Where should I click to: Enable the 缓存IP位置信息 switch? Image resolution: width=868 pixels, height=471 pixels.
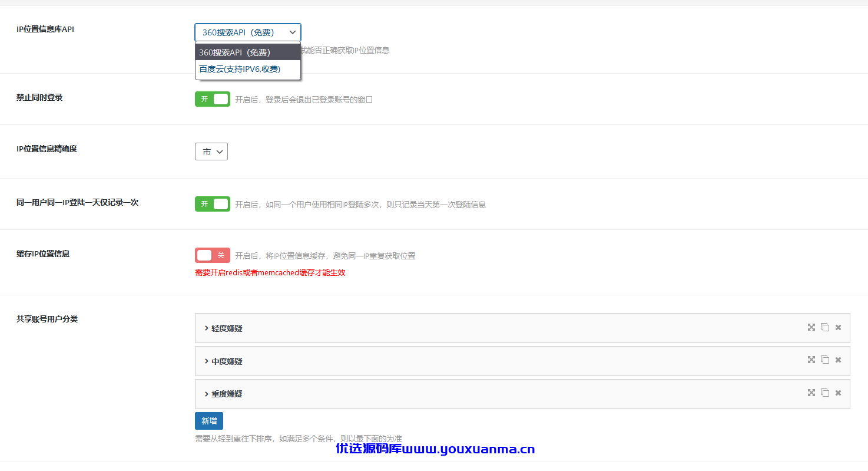tap(213, 255)
